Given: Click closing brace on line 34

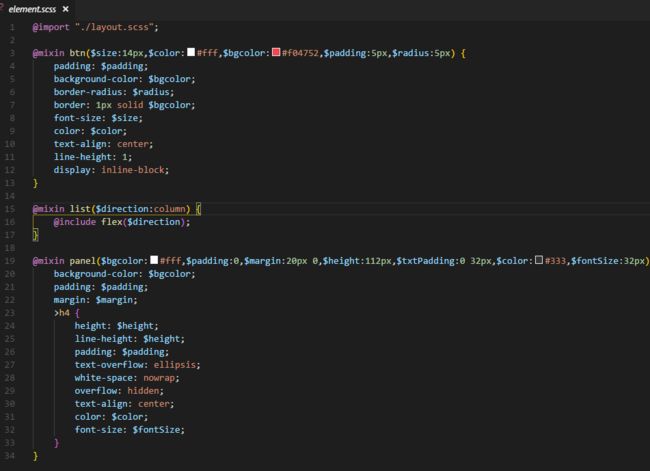Looking at the screenshot, I should 35,456.
